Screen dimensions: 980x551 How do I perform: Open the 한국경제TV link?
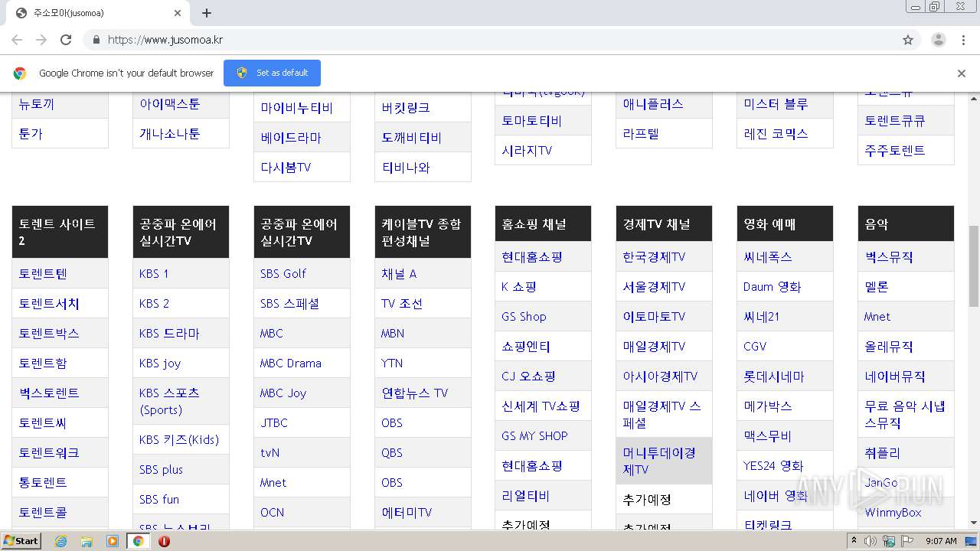tap(654, 257)
